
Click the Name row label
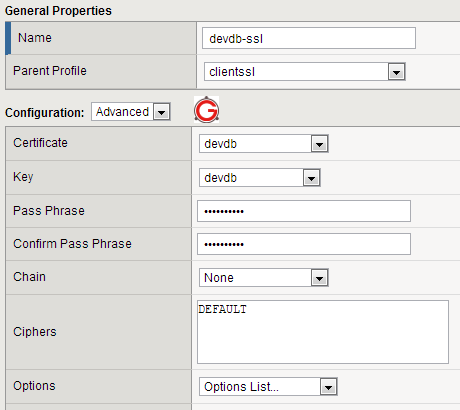[x=35, y=38]
